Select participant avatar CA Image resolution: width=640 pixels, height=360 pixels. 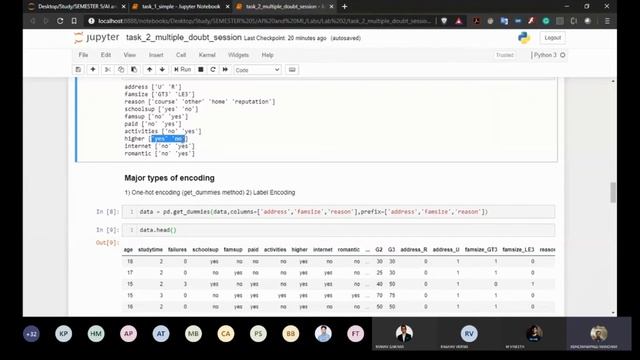(226, 334)
